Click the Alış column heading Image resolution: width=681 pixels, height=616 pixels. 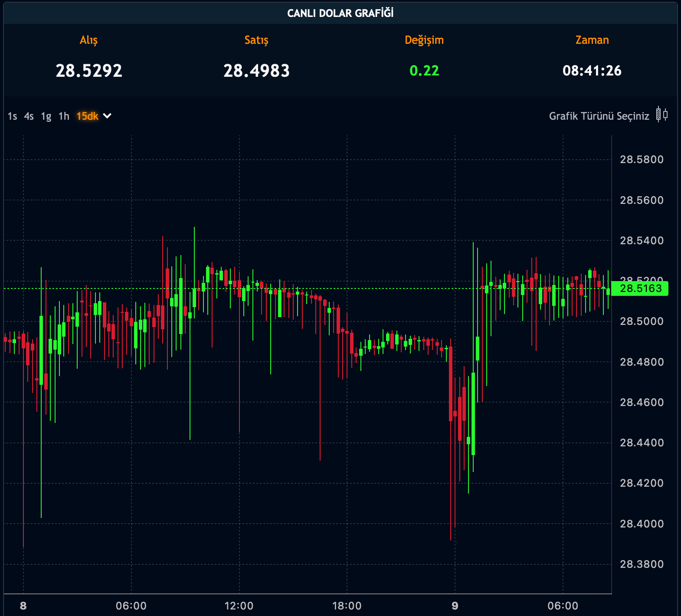tap(89, 40)
